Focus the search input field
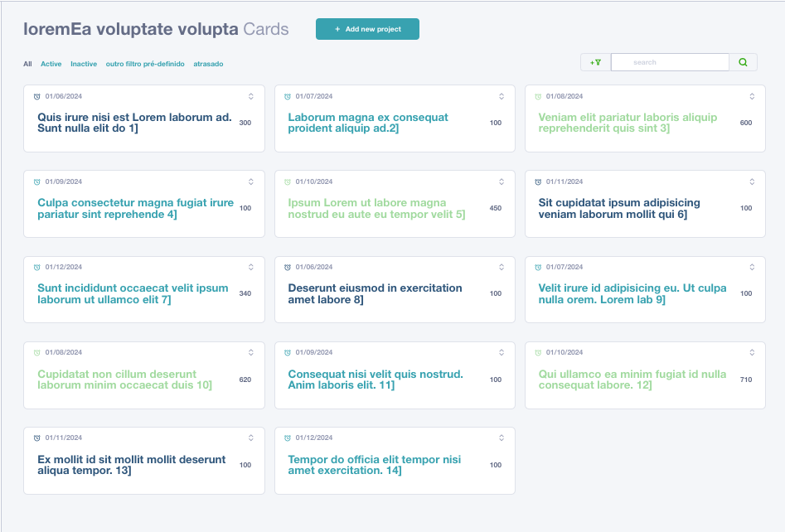Image resolution: width=785 pixels, height=532 pixels. pyautogui.click(x=670, y=62)
